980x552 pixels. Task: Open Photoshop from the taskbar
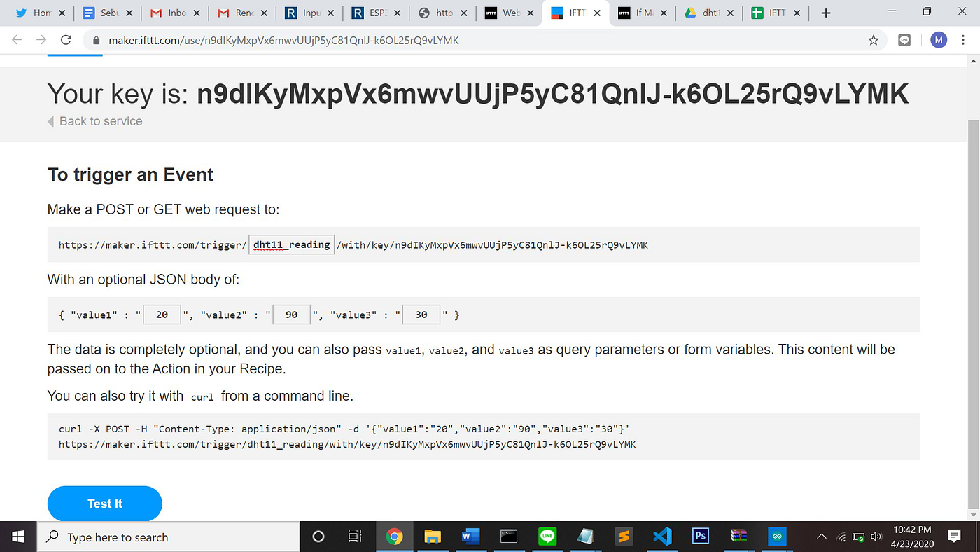tap(700, 537)
